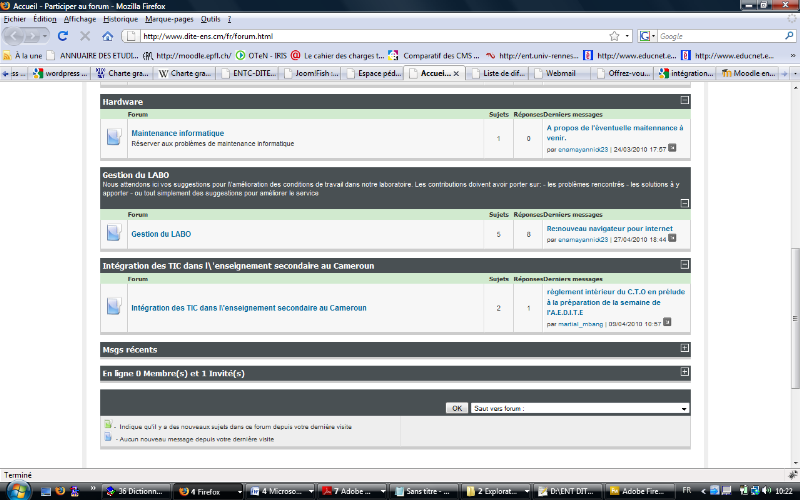Go to last martial_mbang message icon

667,322
